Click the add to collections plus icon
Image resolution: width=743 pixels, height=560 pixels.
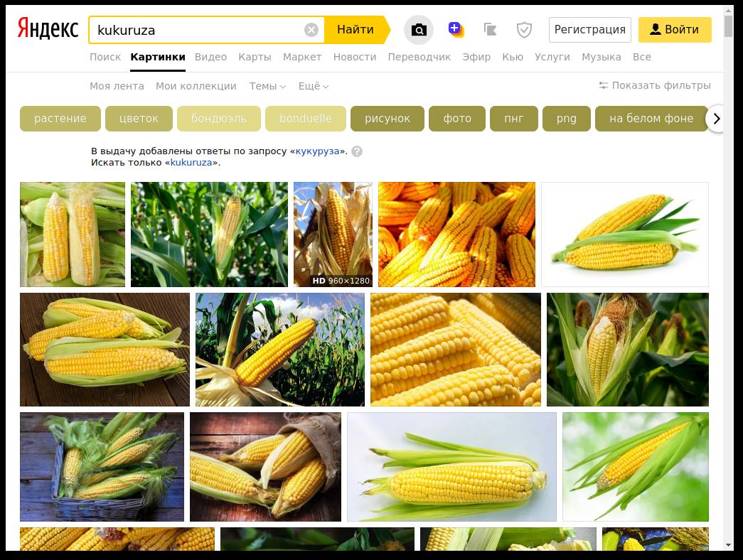(455, 29)
